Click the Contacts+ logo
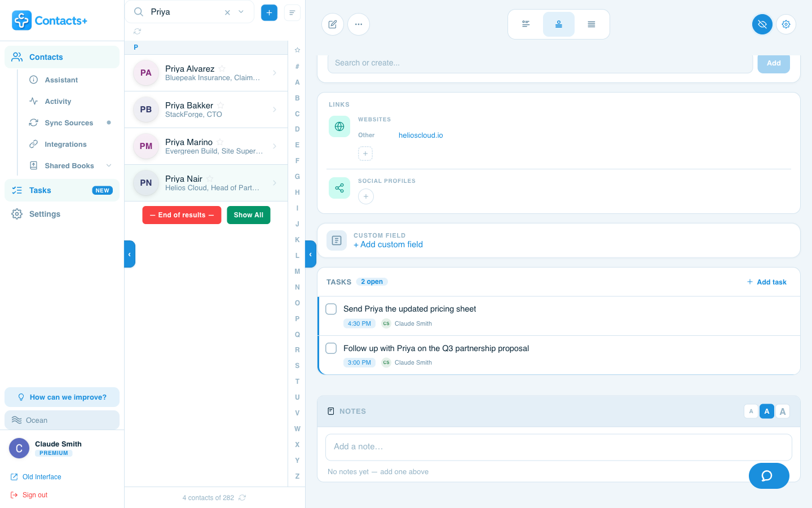 pyautogui.click(x=50, y=21)
